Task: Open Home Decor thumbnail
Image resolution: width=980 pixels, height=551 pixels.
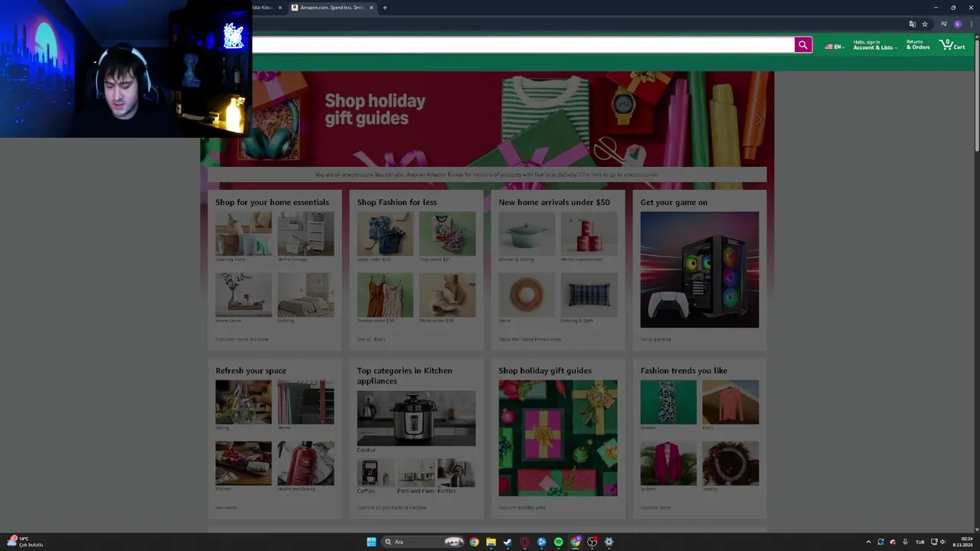Action: 243,295
